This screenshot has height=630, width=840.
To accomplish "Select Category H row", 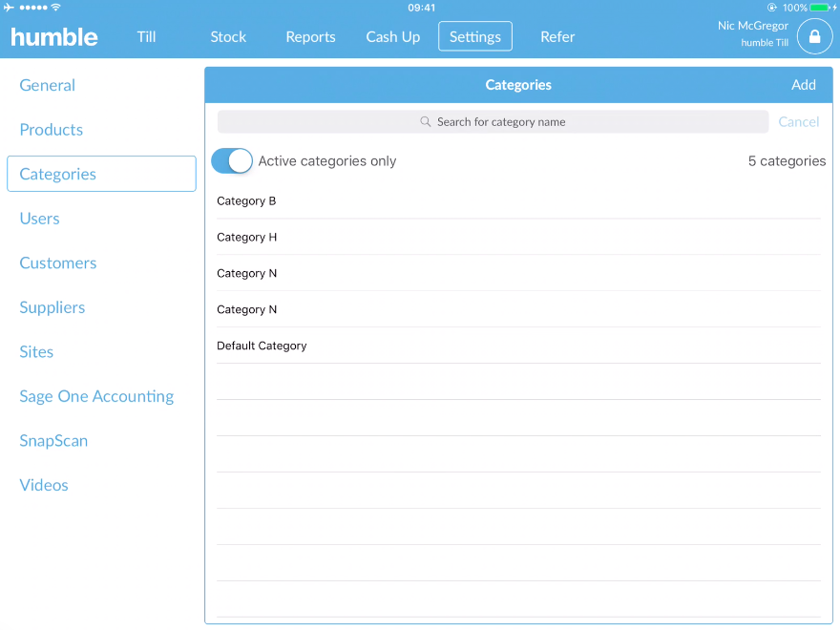I will tap(518, 237).
